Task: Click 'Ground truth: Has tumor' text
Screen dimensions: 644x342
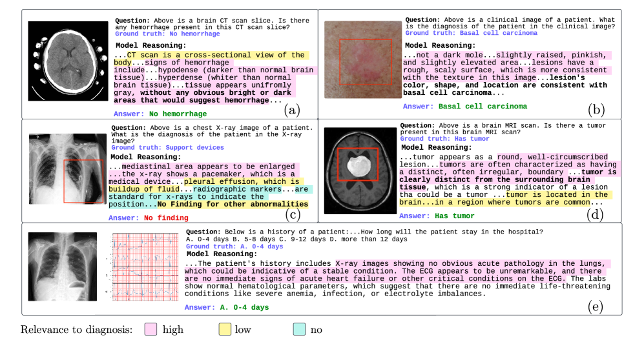Action: pyautogui.click(x=445, y=139)
